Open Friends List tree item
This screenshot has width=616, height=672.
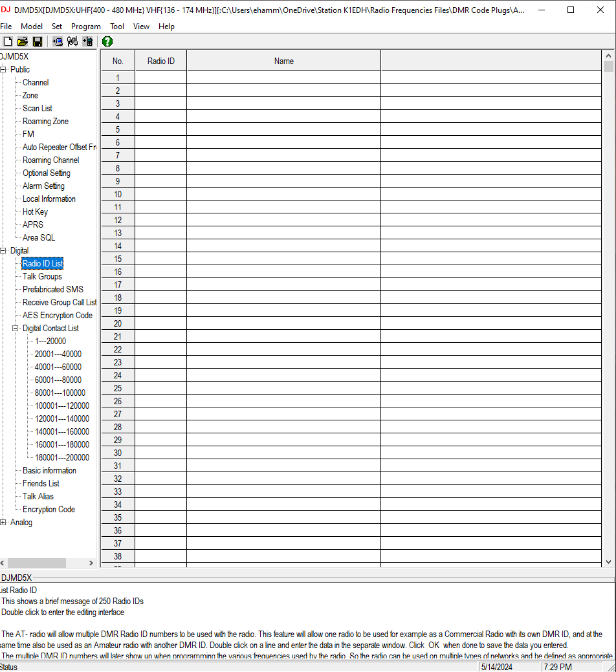point(41,483)
